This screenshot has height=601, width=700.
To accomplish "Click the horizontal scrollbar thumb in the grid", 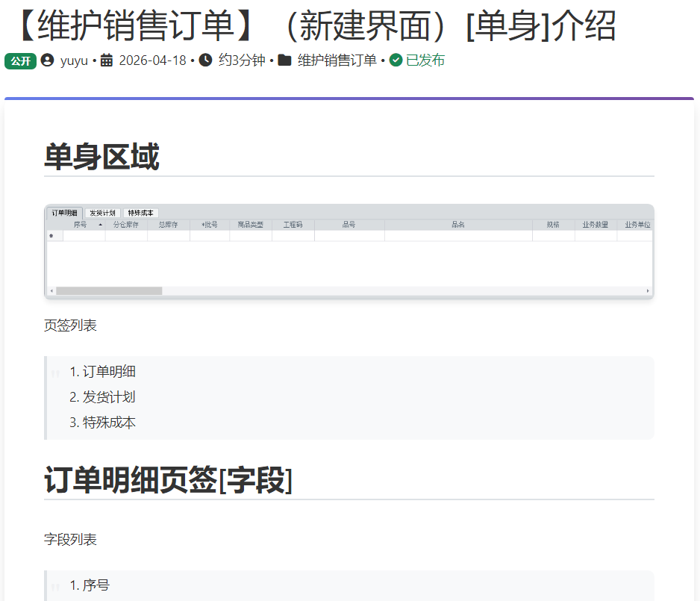I will [x=109, y=290].
